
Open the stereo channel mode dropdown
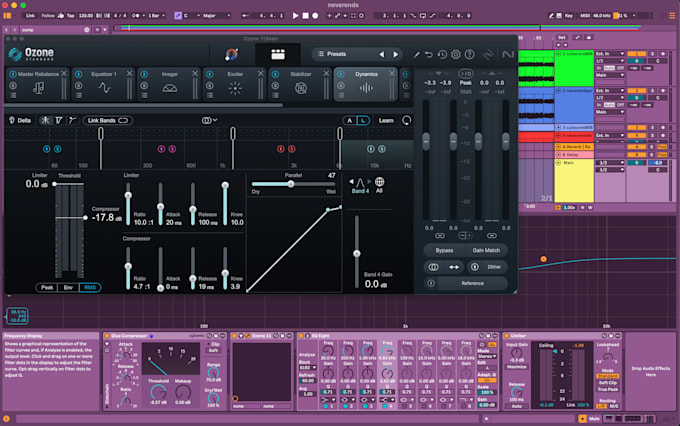coord(209,120)
